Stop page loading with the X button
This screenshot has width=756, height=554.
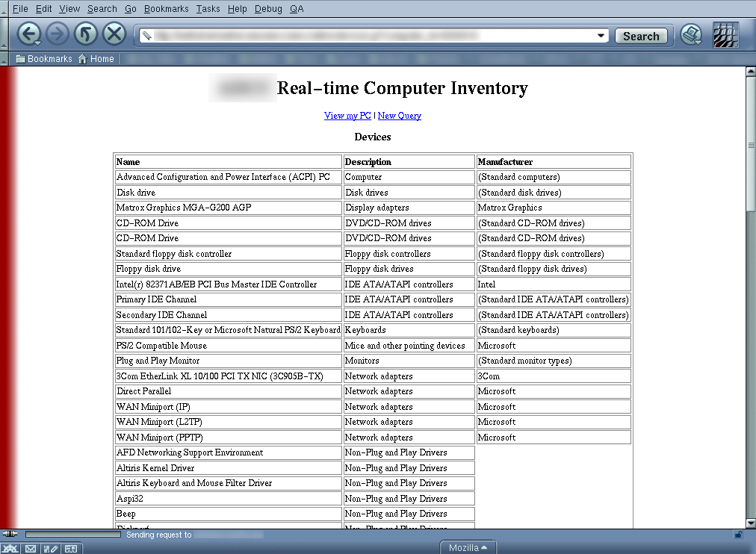pos(114,34)
